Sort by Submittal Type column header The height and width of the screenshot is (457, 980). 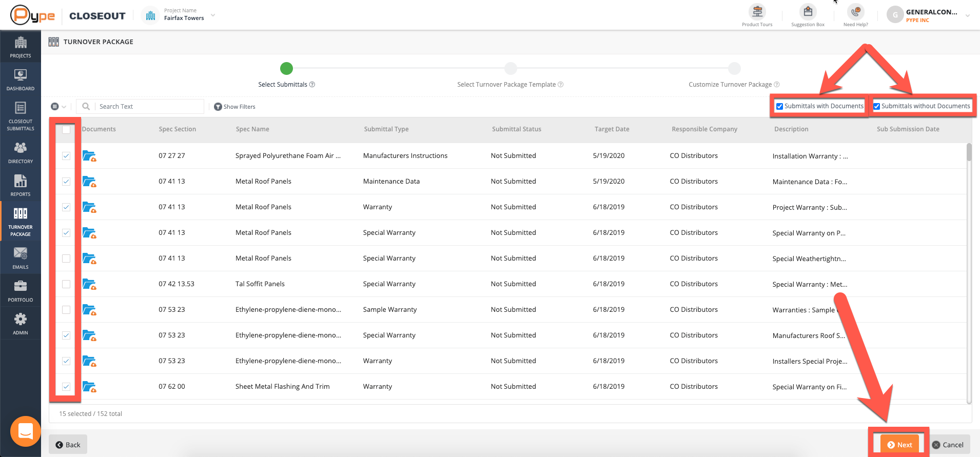click(386, 129)
